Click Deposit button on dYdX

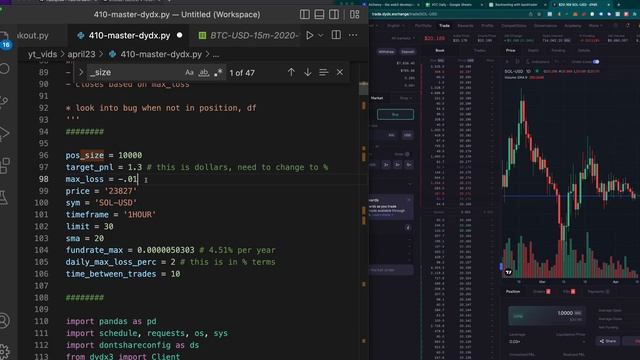pyautogui.click(x=407, y=52)
